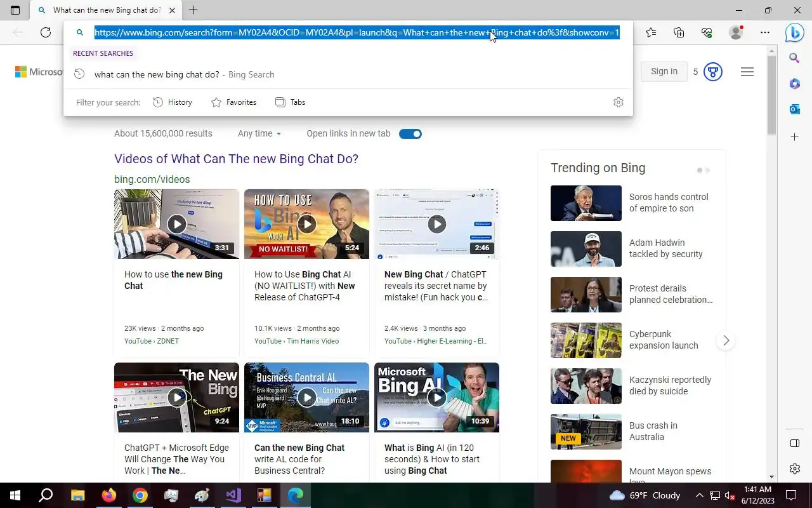Open Browser essentials heart icon
The height and width of the screenshot is (508, 812).
click(x=707, y=32)
